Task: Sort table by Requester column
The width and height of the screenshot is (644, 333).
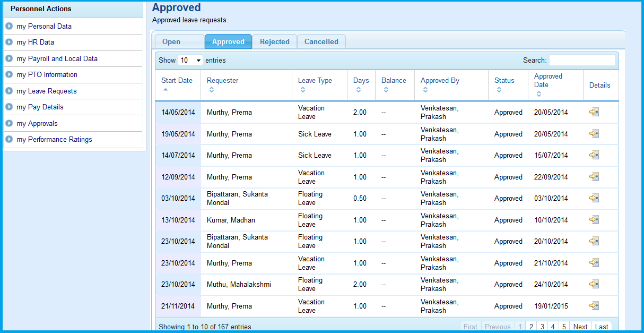Action: [x=223, y=81]
